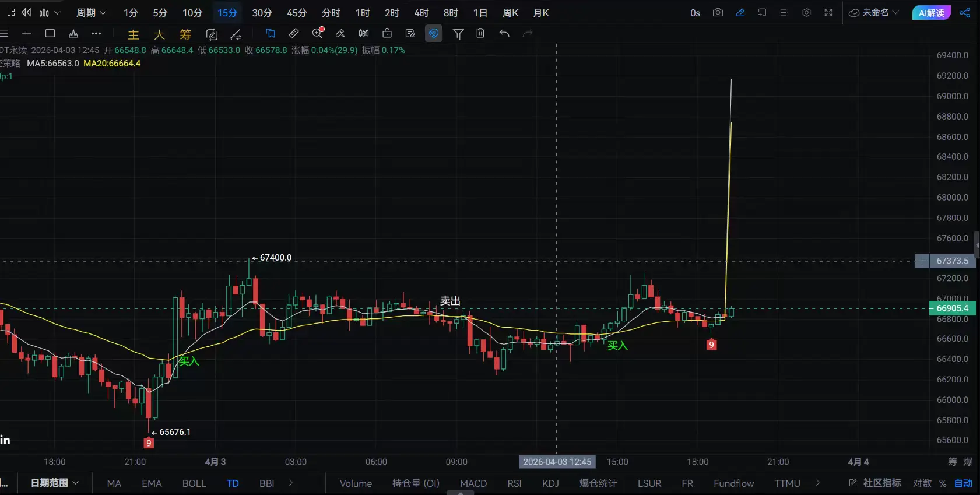The image size is (980, 495).
Task: Open the filter funnel icon
Action: (x=458, y=34)
